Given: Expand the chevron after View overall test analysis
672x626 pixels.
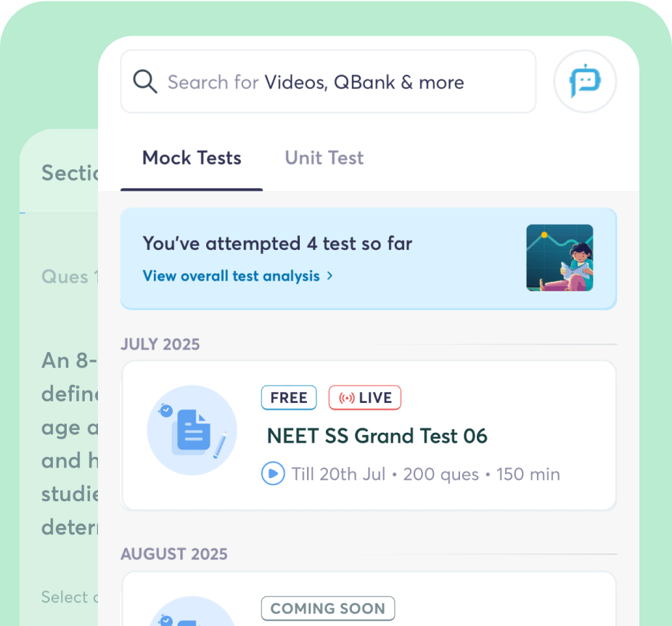Looking at the screenshot, I should click(329, 276).
